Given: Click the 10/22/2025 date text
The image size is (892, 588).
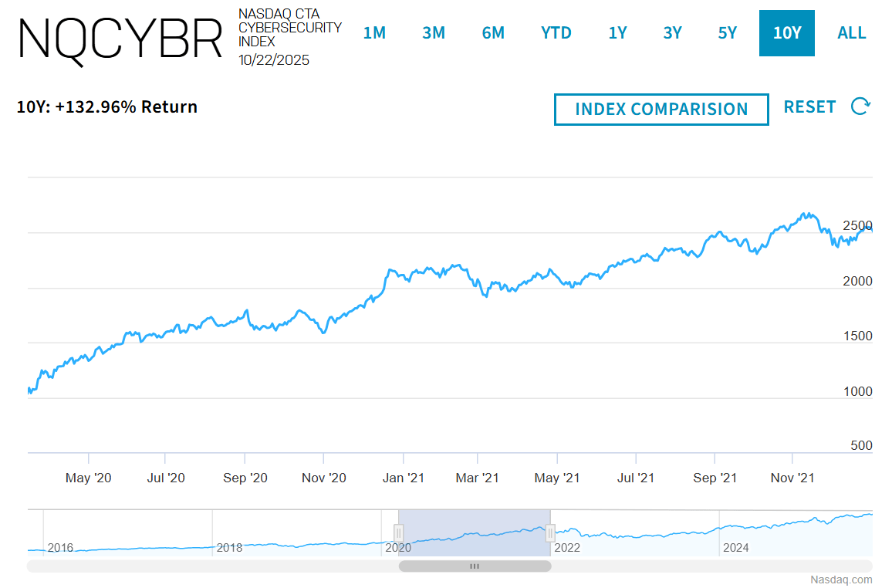Looking at the screenshot, I should 274,60.
